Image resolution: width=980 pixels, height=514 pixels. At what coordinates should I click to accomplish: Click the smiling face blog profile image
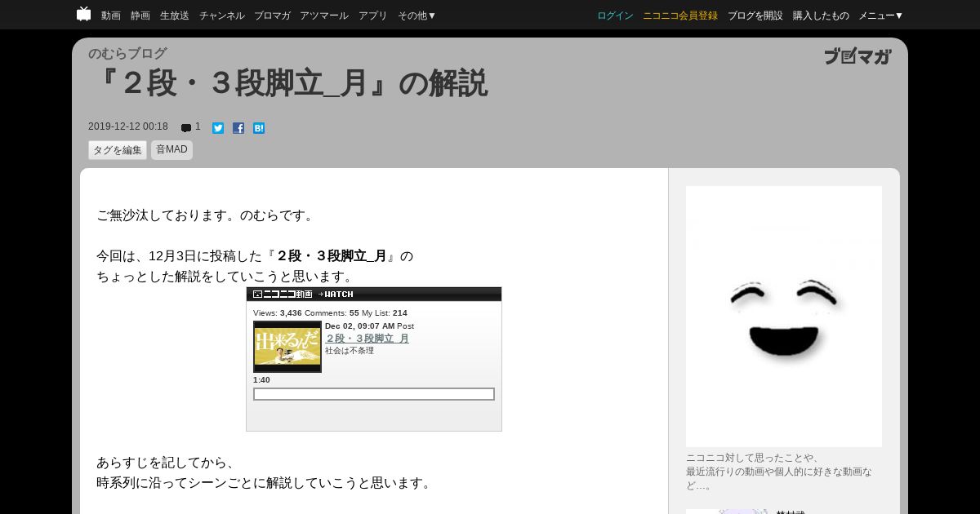(x=784, y=317)
